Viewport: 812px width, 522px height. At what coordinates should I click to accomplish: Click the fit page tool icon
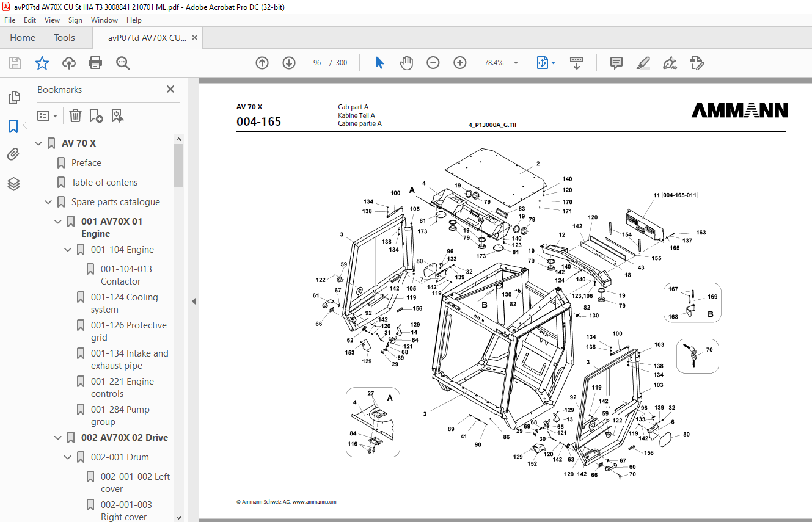(542, 63)
